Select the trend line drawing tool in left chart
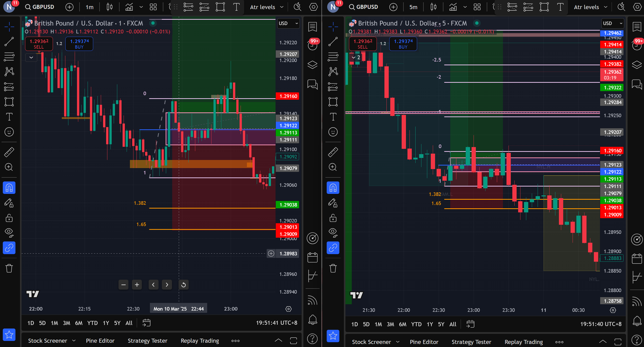The height and width of the screenshot is (347, 644). coord(9,42)
